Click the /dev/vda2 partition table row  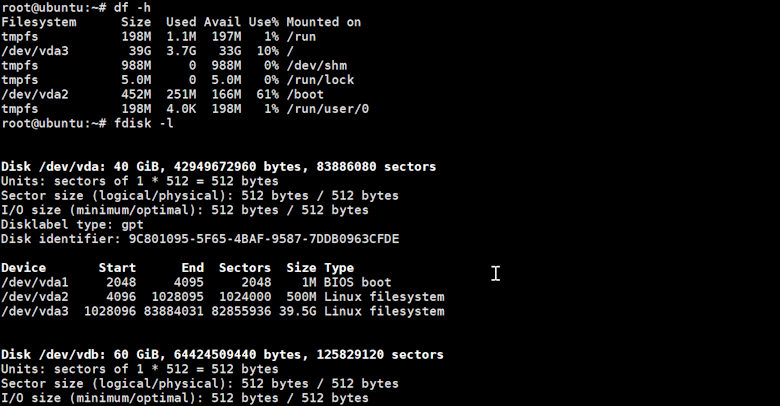click(x=223, y=297)
